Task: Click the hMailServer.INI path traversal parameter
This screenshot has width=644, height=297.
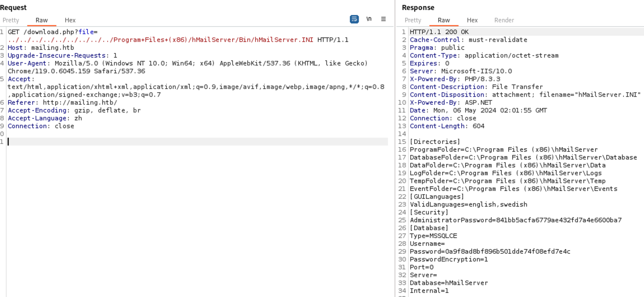Action: pos(160,40)
